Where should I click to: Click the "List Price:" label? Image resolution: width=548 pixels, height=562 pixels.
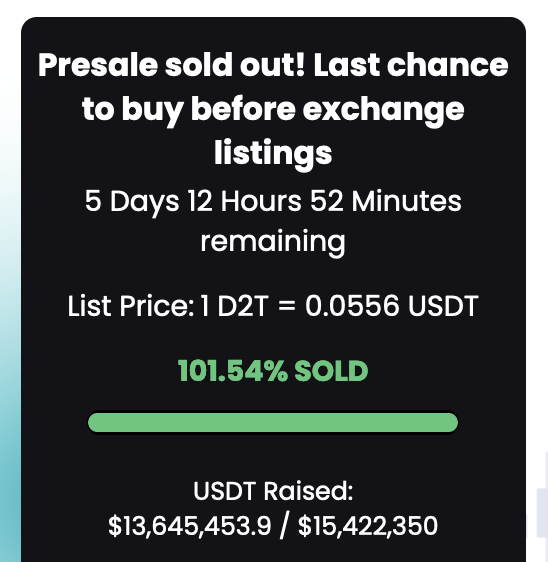tap(131, 306)
